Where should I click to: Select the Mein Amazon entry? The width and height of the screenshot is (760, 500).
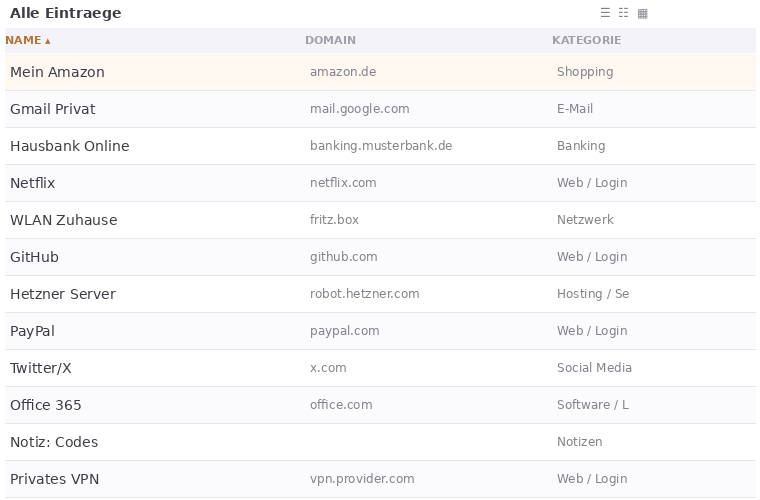pyautogui.click(x=57, y=72)
